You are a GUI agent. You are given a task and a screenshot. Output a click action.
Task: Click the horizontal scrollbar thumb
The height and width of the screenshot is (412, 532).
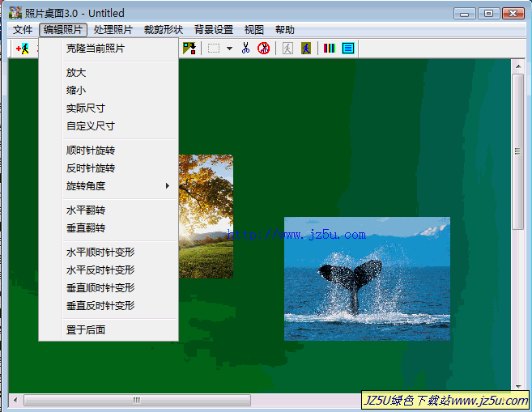(x=137, y=400)
